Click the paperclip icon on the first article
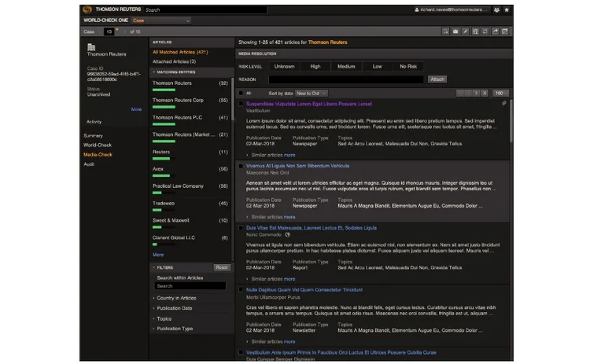 [503, 103]
